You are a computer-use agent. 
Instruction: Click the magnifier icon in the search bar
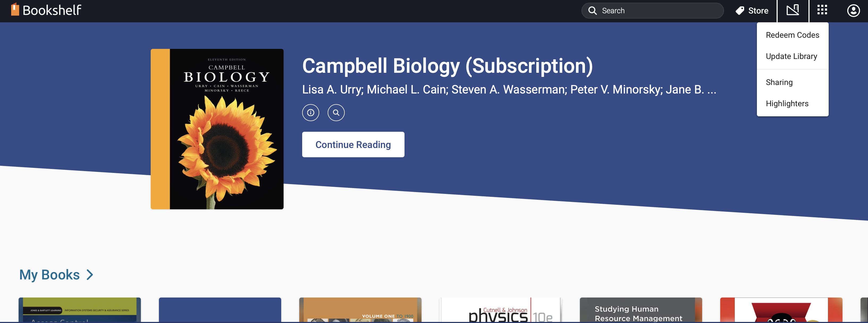tap(592, 11)
